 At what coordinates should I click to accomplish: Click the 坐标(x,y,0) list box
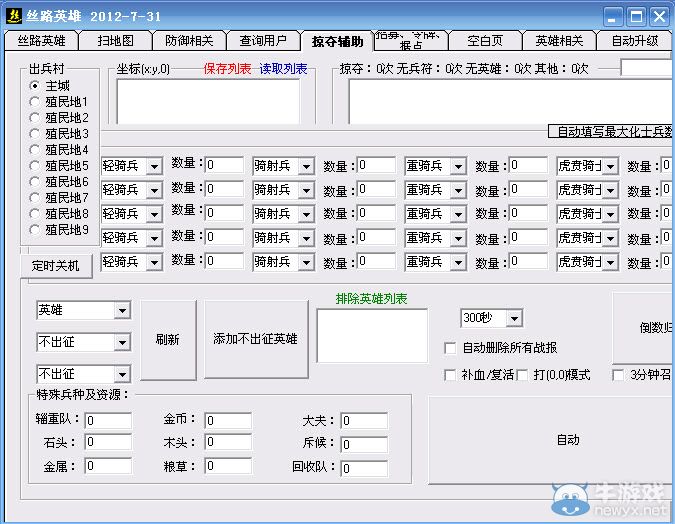[208, 102]
